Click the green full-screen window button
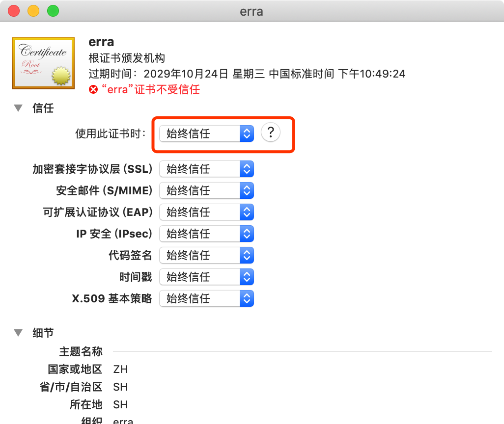Image resolution: width=504 pixels, height=424 pixels. 53,11
